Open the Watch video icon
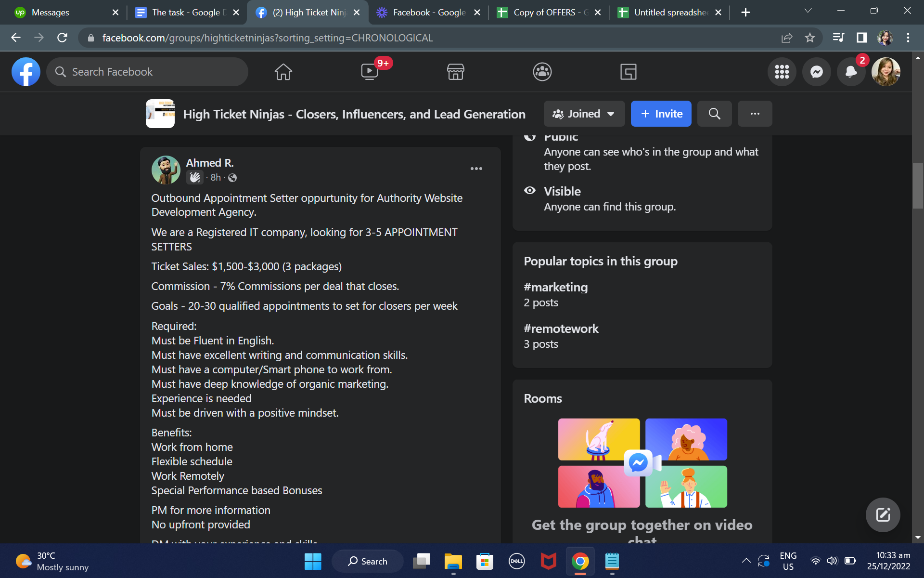Screen dimensions: 924x578 [x=370, y=72]
